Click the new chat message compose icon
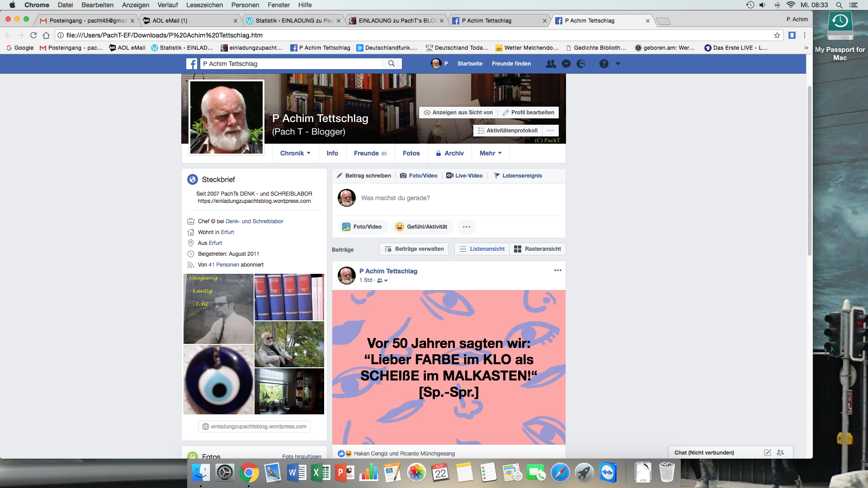 [x=767, y=452]
